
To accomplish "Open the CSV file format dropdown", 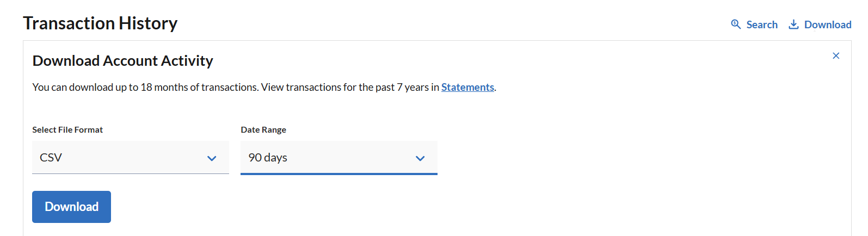I will [131, 158].
